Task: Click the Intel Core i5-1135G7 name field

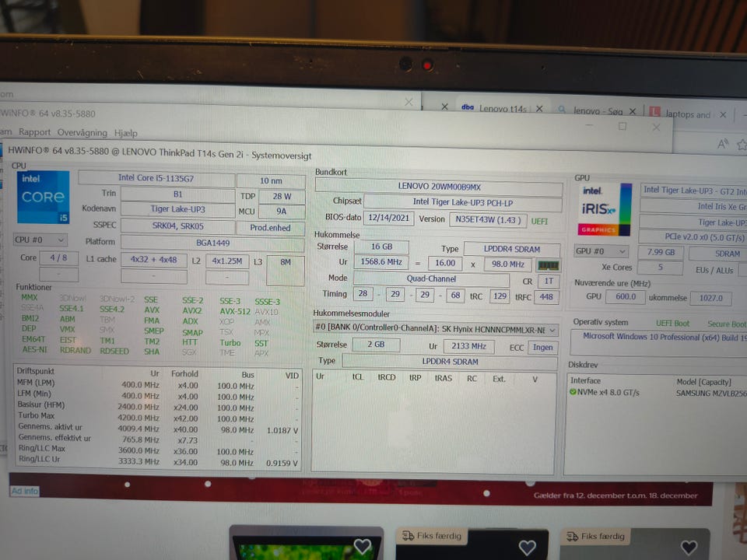Action: point(156,179)
